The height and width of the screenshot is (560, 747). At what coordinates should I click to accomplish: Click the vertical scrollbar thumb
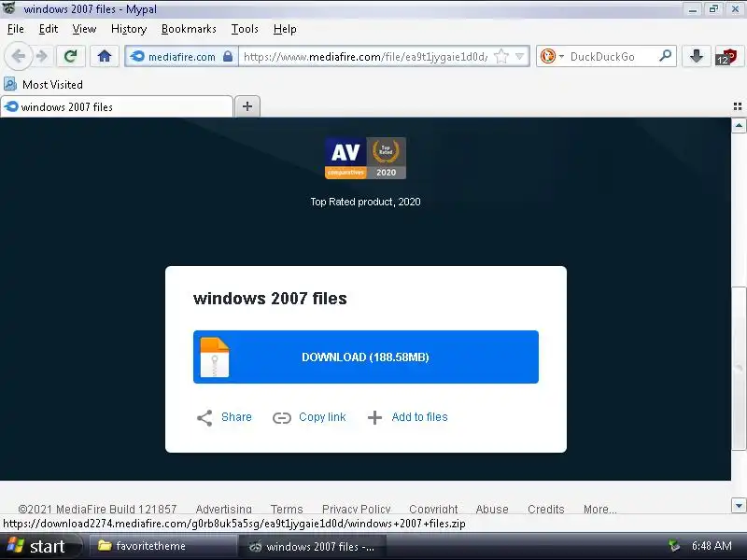point(739,368)
